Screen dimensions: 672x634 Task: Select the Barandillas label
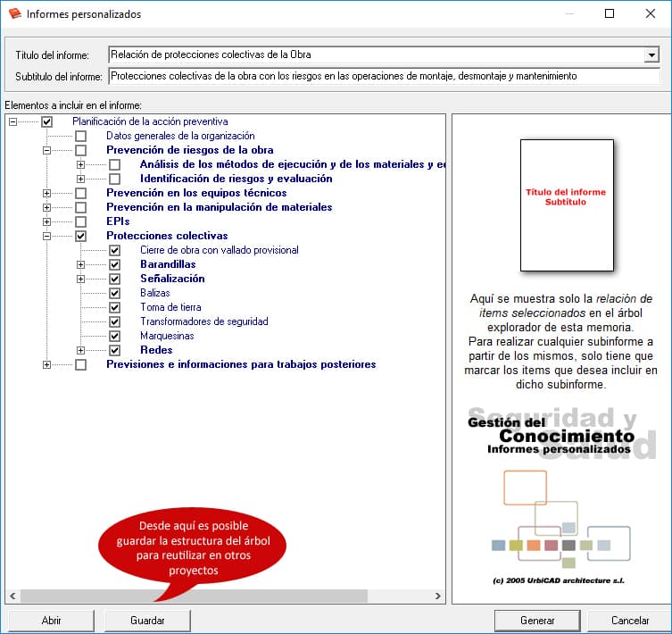[168, 264]
